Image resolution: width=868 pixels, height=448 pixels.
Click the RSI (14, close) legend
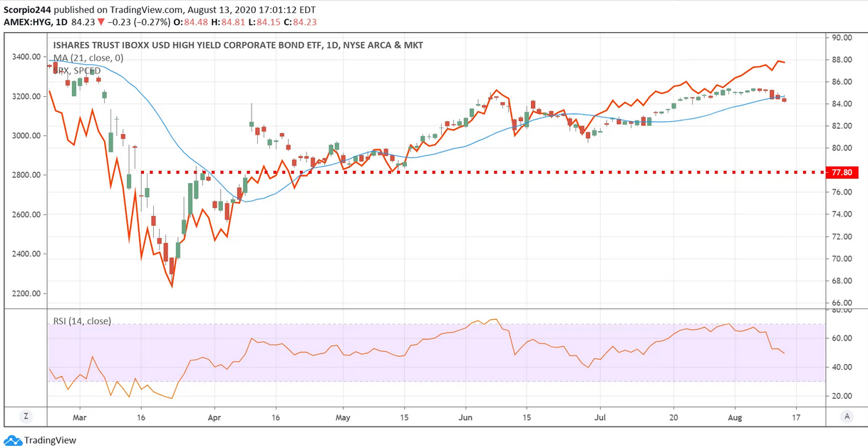(x=82, y=321)
